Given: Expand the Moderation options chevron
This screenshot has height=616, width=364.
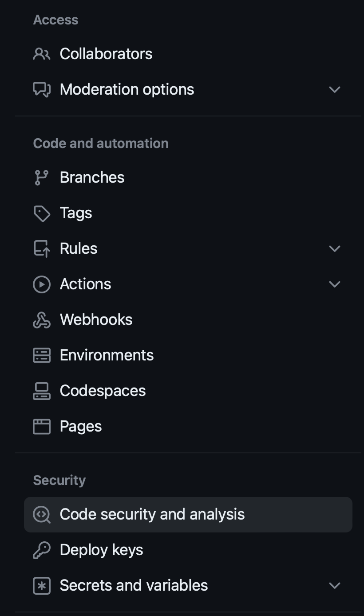Looking at the screenshot, I should [335, 89].
